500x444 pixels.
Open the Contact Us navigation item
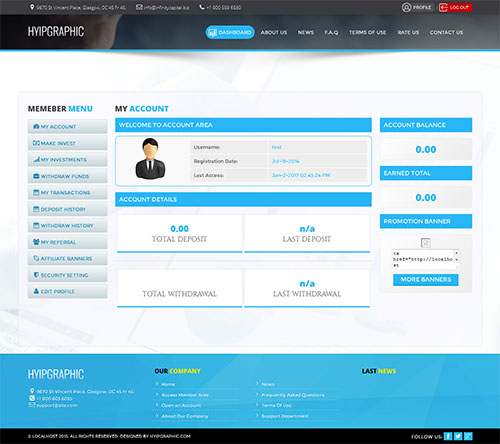446,32
